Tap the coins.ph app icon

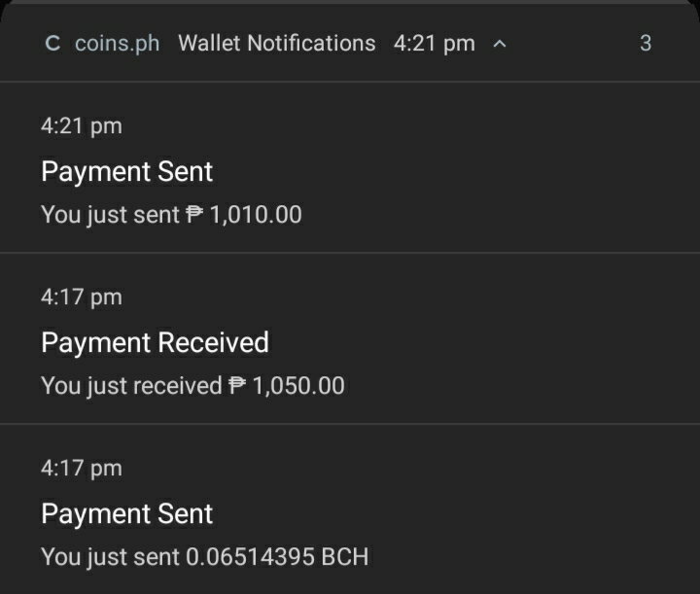[x=52, y=44]
